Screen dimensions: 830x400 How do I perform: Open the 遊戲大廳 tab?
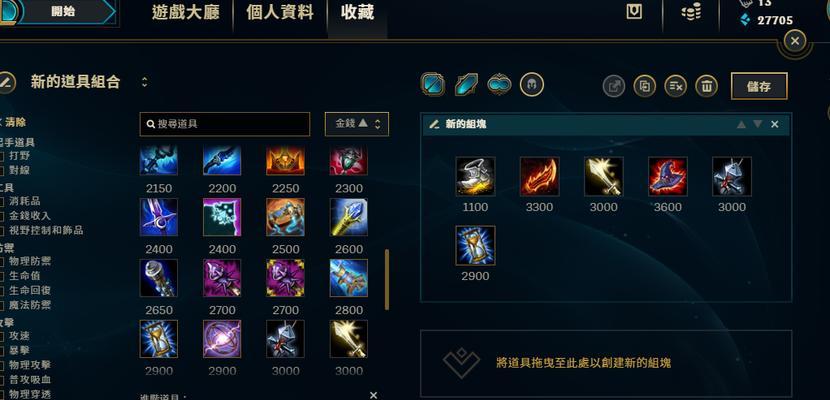coord(185,13)
